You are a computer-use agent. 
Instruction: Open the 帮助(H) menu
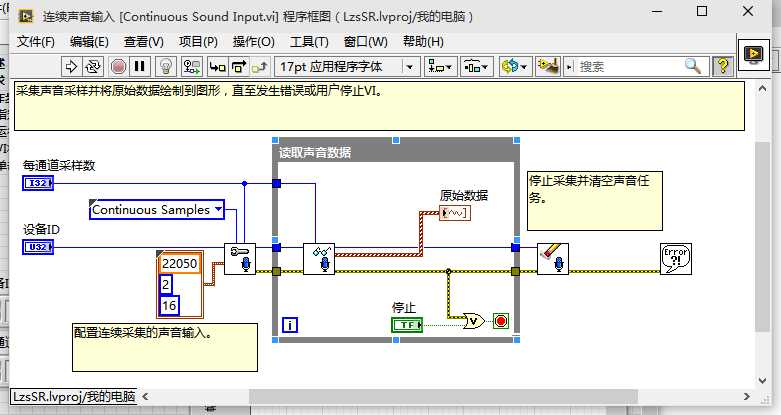click(423, 41)
